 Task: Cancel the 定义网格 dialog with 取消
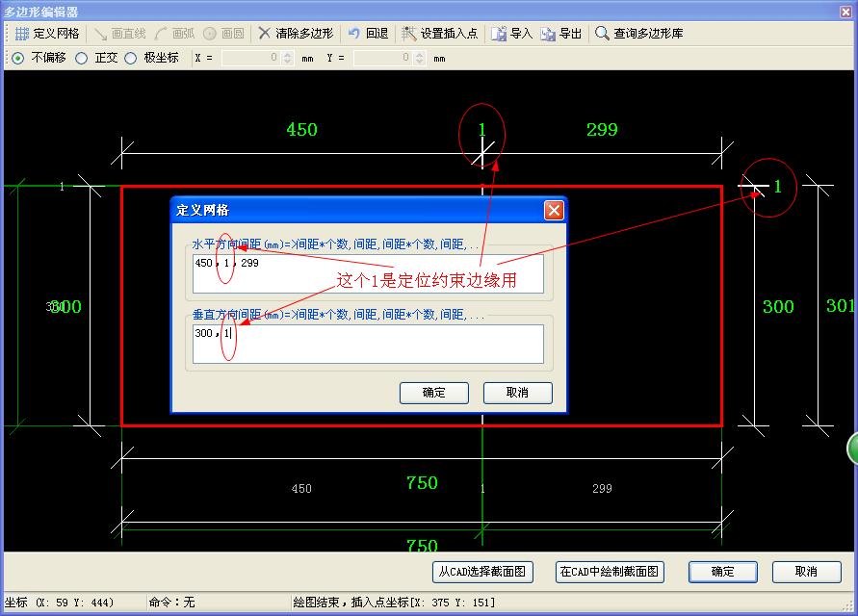(x=518, y=393)
